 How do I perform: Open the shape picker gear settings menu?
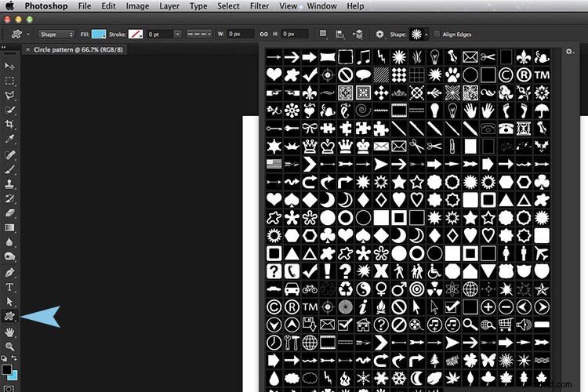click(x=569, y=52)
